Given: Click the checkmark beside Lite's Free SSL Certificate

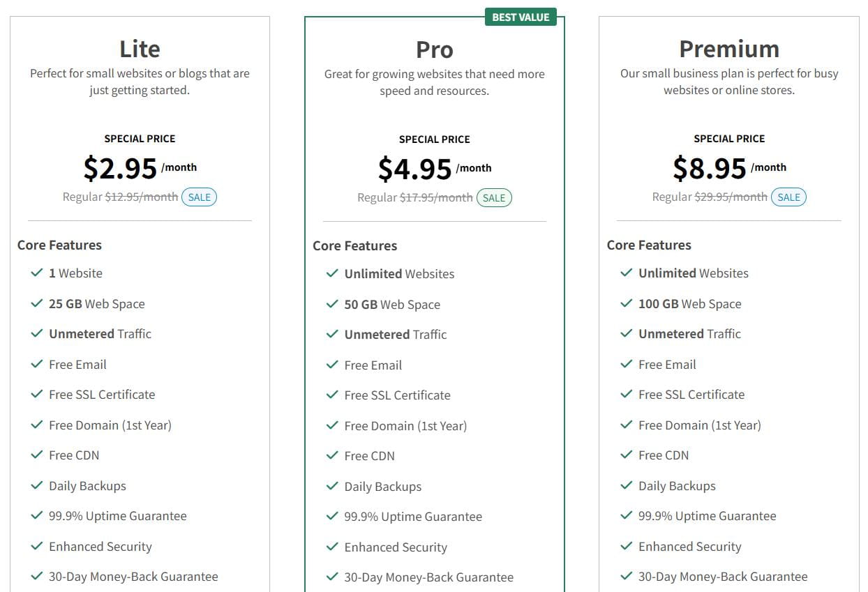Looking at the screenshot, I should click(37, 395).
